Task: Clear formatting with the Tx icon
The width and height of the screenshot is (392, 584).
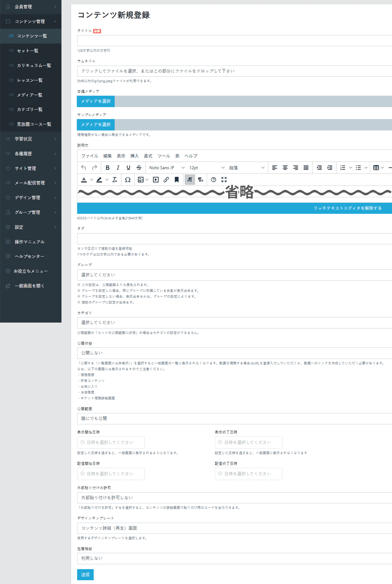Action: (115, 180)
